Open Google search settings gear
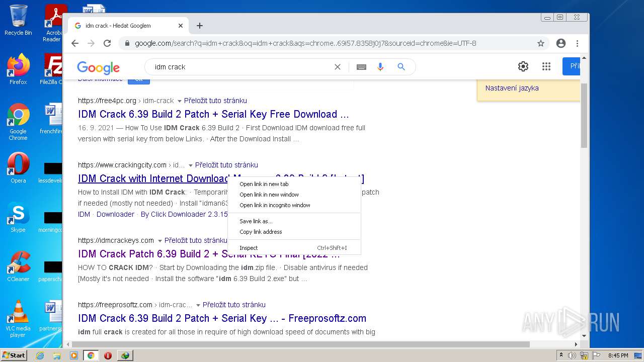This screenshot has width=644, height=362. coord(523,66)
